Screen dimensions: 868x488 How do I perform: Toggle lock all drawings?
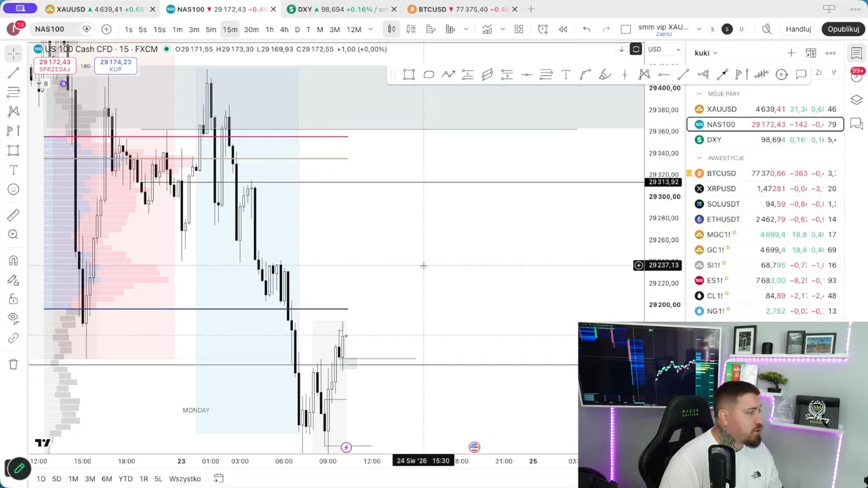click(14, 299)
